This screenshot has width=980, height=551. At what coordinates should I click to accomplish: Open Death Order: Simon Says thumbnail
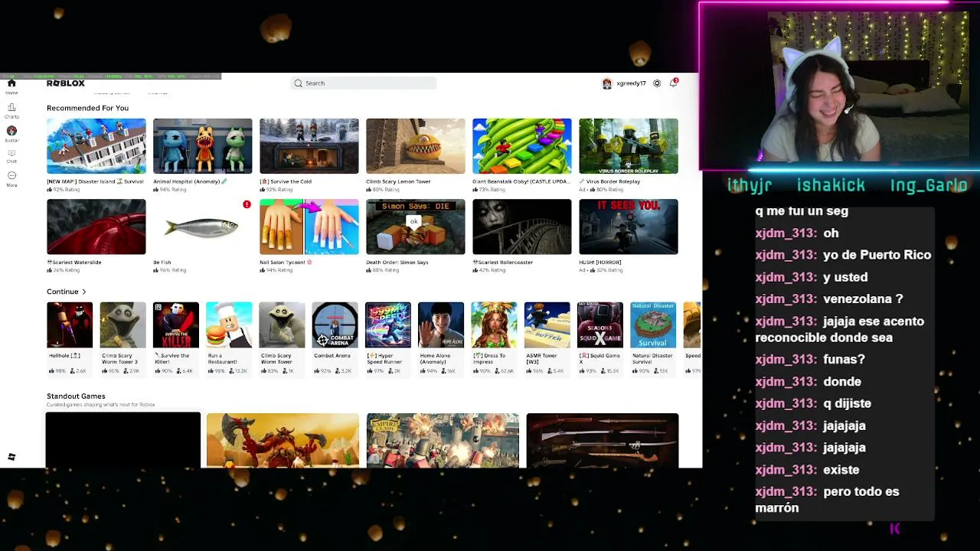pyautogui.click(x=416, y=227)
